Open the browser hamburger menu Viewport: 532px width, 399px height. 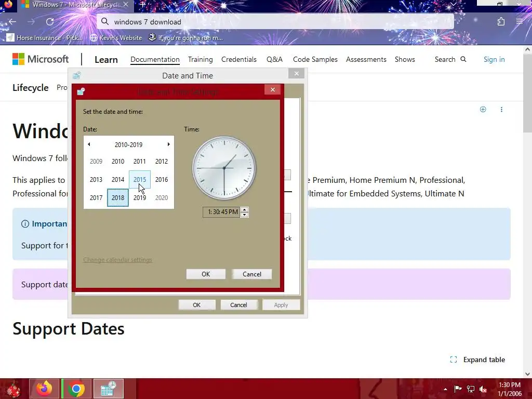(x=520, y=21)
